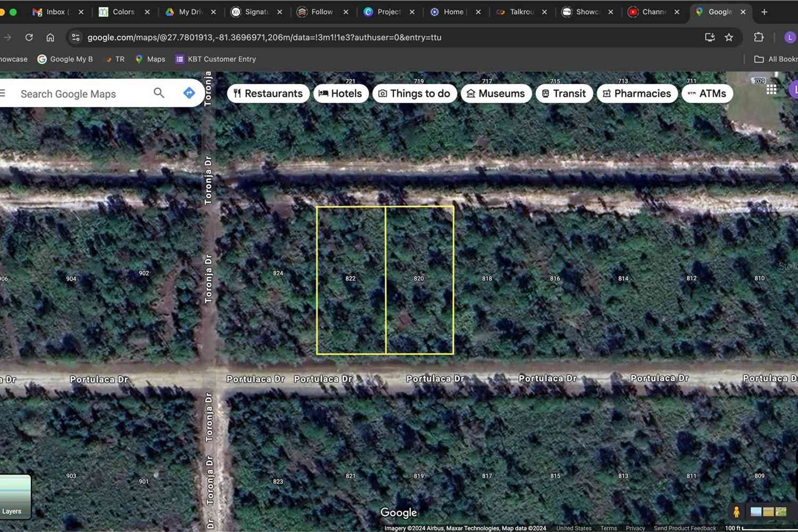This screenshot has height=532, width=798.
Task: Click lot number 816 on the map
Action: [x=555, y=278]
